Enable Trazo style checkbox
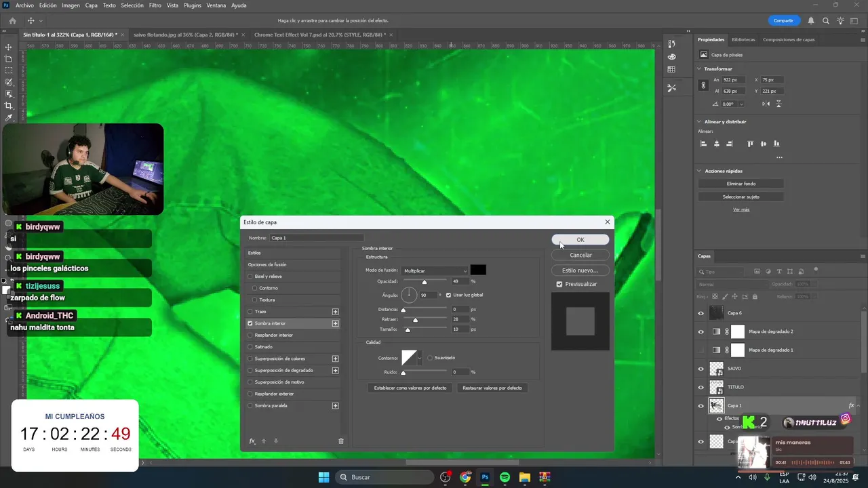The width and height of the screenshot is (868, 488). pyautogui.click(x=250, y=312)
